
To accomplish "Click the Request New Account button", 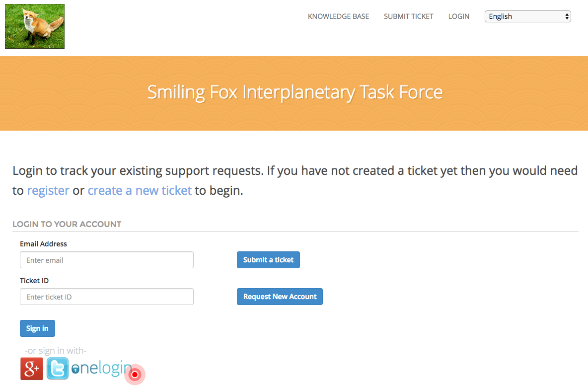I will (280, 297).
